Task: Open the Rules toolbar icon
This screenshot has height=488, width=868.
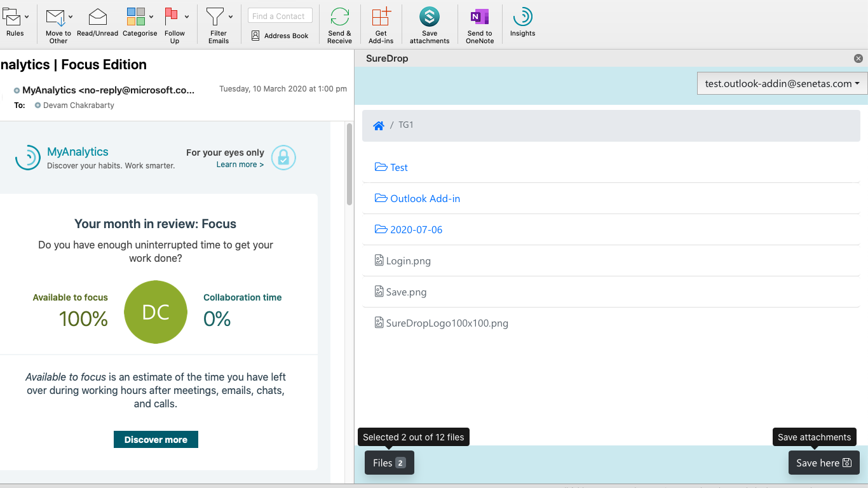Action: pos(11,17)
